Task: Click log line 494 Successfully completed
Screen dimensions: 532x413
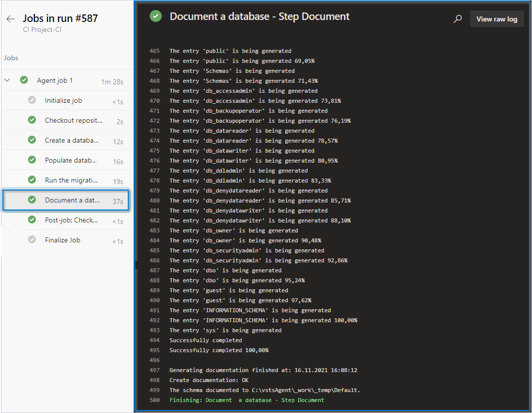Action: 206,341
